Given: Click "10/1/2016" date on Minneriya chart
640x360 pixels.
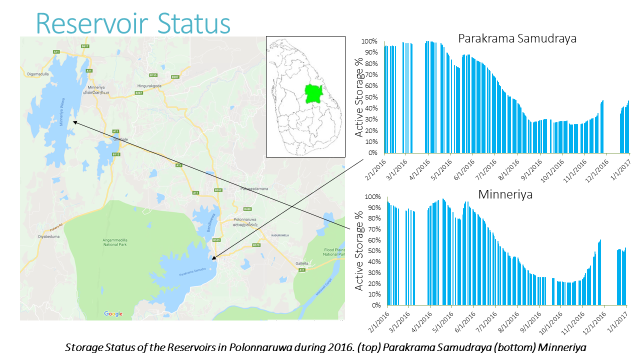Looking at the screenshot, I should pos(551,323).
